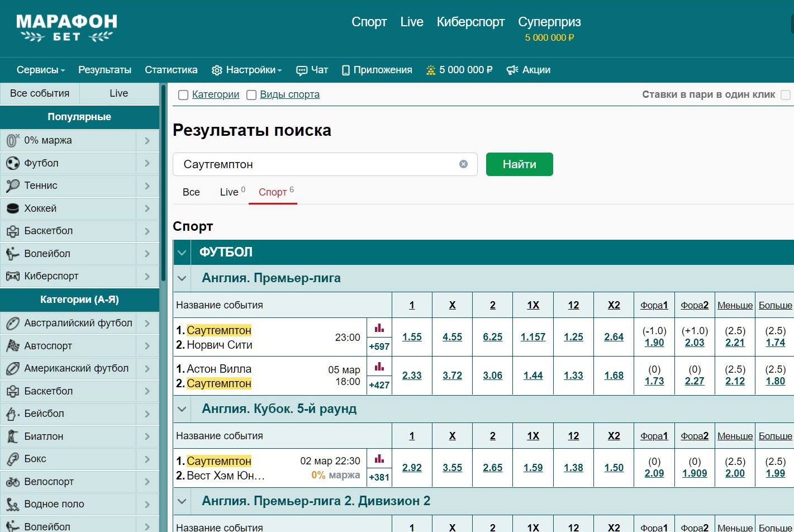
Task: Select the Бокс glove icon
Action: pos(12,459)
